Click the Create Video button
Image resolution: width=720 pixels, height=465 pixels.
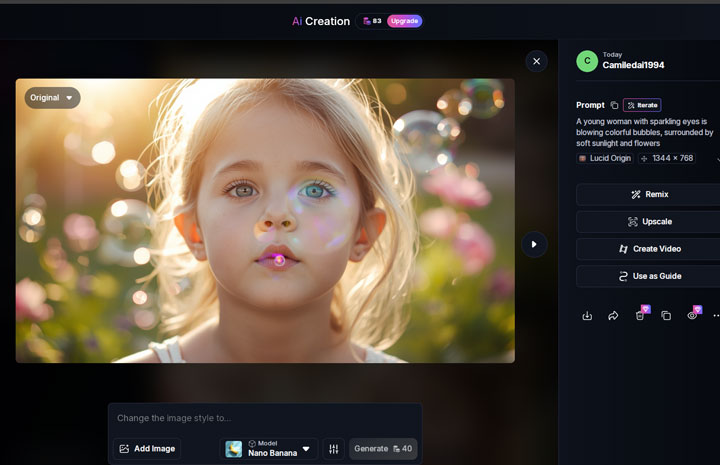(x=650, y=249)
